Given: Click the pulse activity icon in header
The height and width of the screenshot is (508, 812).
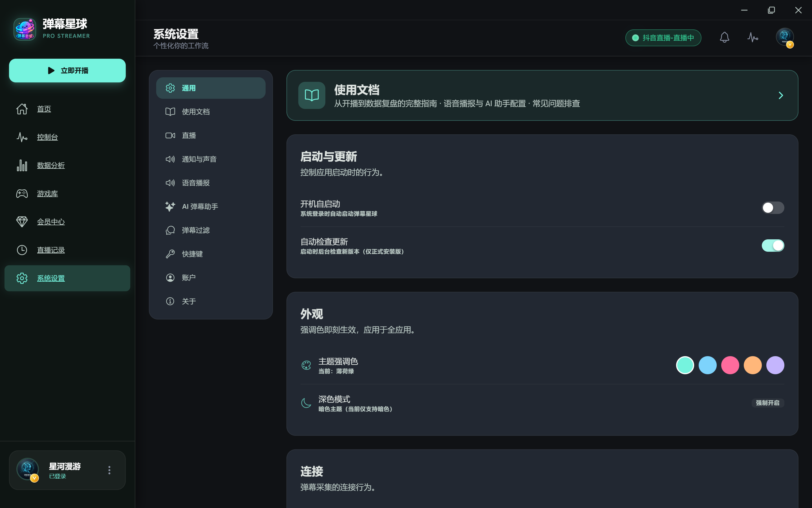Looking at the screenshot, I should pyautogui.click(x=753, y=37).
